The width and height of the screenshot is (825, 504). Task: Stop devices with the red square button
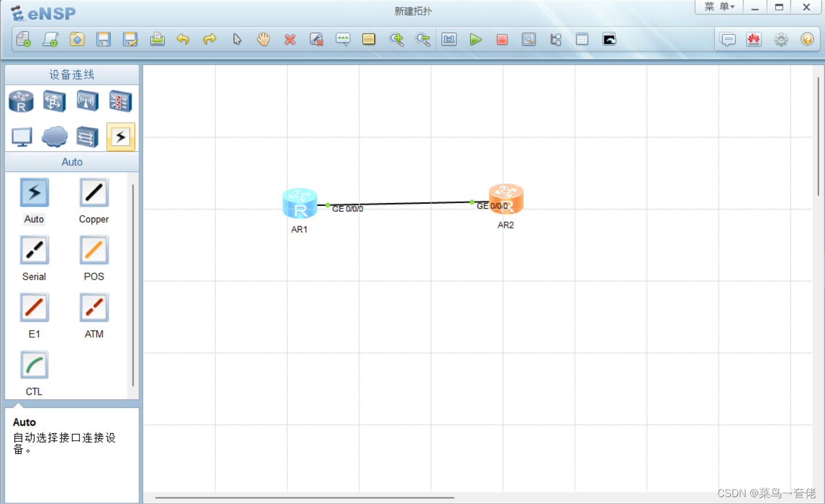pyautogui.click(x=502, y=39)
